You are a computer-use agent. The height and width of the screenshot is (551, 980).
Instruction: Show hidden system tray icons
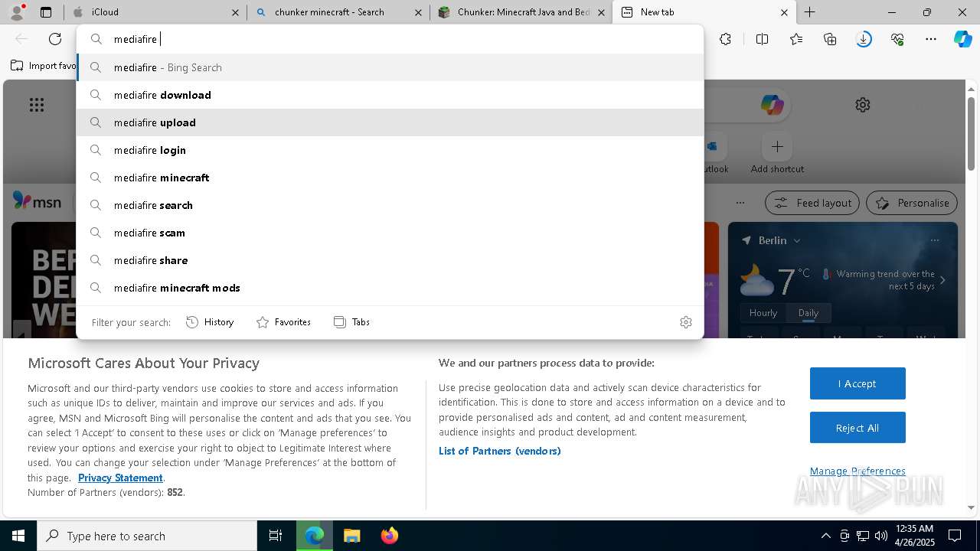coord(825,536)
